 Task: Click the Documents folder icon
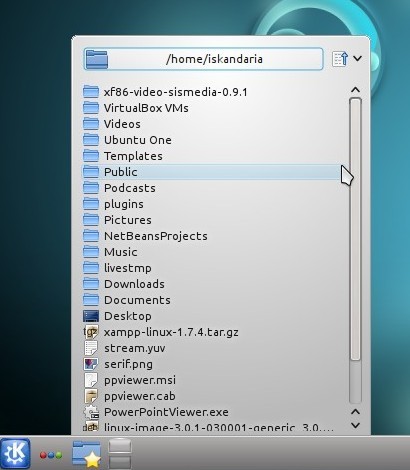pos(91,300)
